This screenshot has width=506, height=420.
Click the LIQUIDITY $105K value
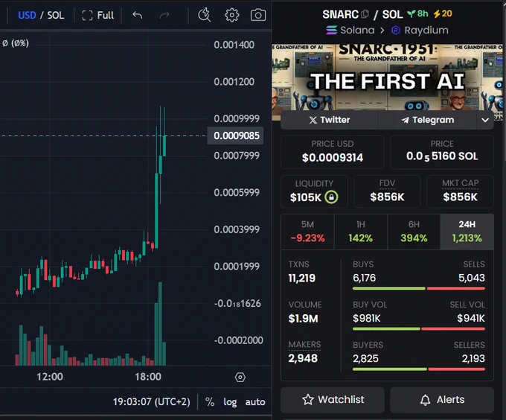point(306,197)
